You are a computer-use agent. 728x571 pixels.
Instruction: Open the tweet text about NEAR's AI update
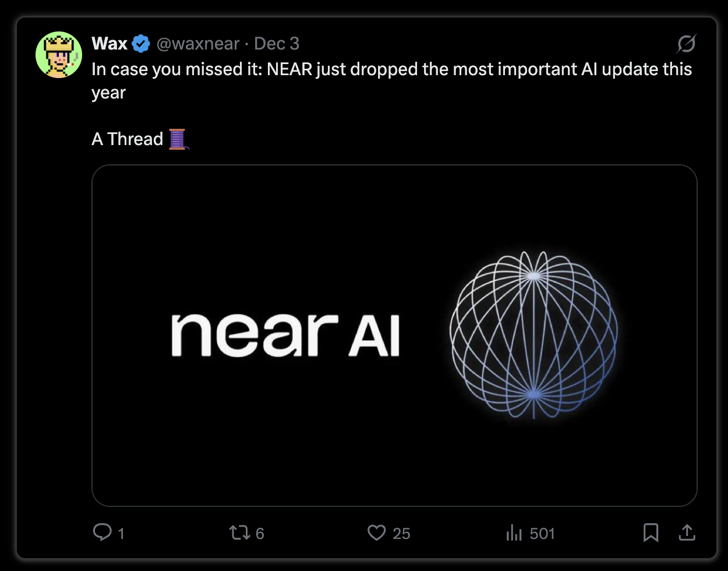(391, 80)
